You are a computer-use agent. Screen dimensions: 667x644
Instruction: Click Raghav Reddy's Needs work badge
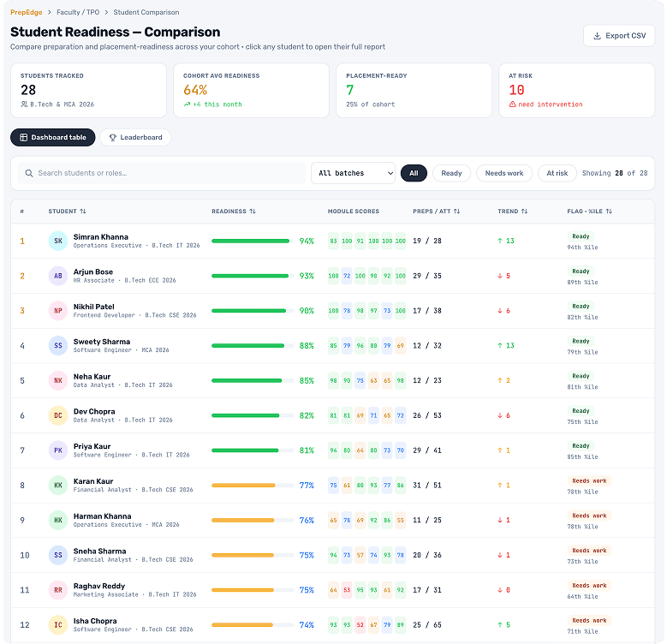(x=589, y=586)
